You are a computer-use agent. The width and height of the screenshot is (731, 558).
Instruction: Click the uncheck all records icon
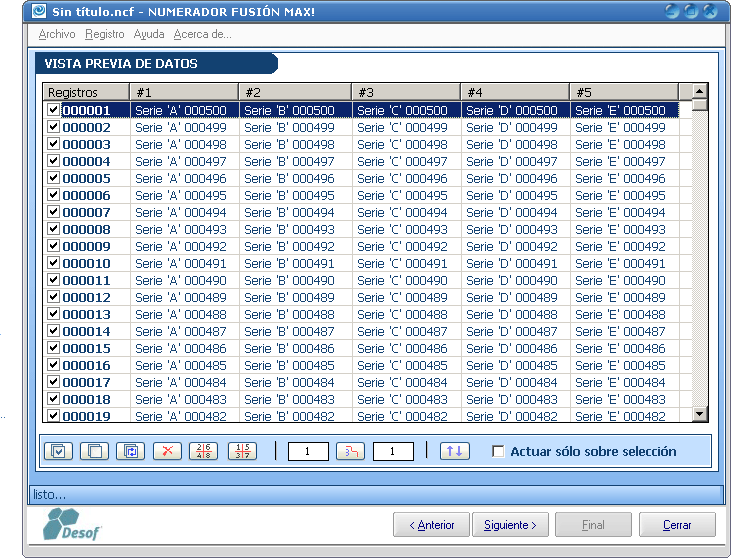pos(95,451)
